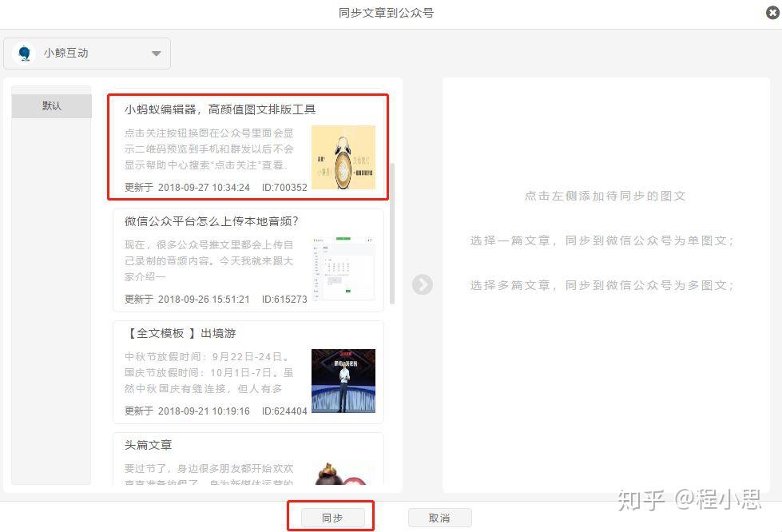Click the mangosteen thumbnail of 头篇文章
782x532 pixels.
tap(343, 473)
